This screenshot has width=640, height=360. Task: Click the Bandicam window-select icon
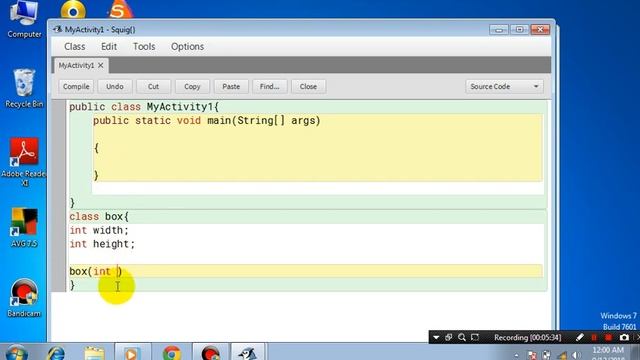coord(449,338)
